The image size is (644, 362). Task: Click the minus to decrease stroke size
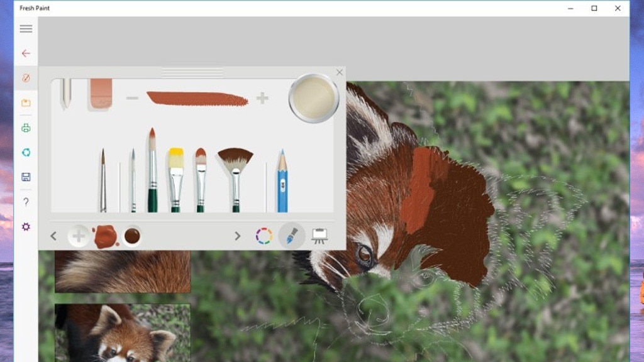(133, 98)
